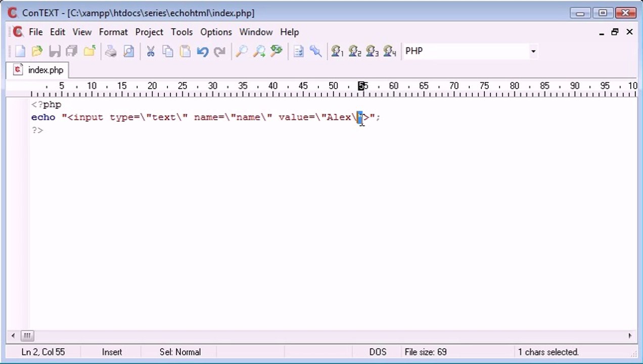Undo the last edit with the blue arrow
Screen dimensions: 643x364
point(202,51)
